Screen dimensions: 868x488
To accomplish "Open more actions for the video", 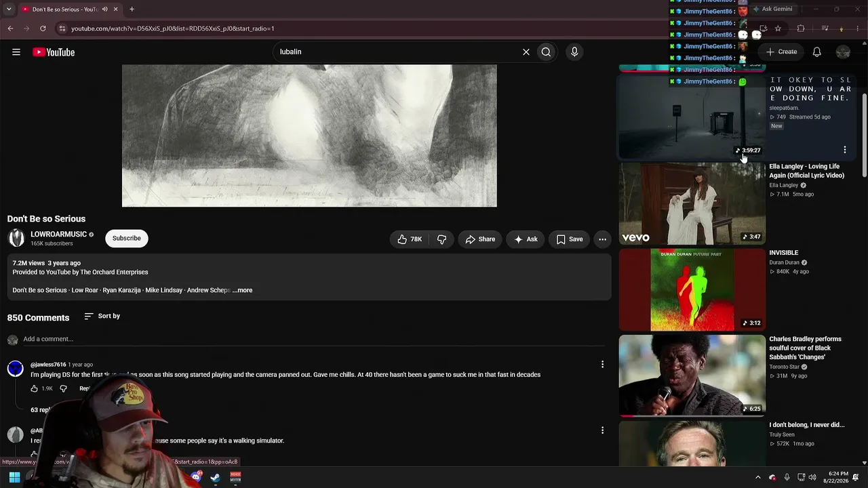I will pyautogui.click(x=602, y=239).
